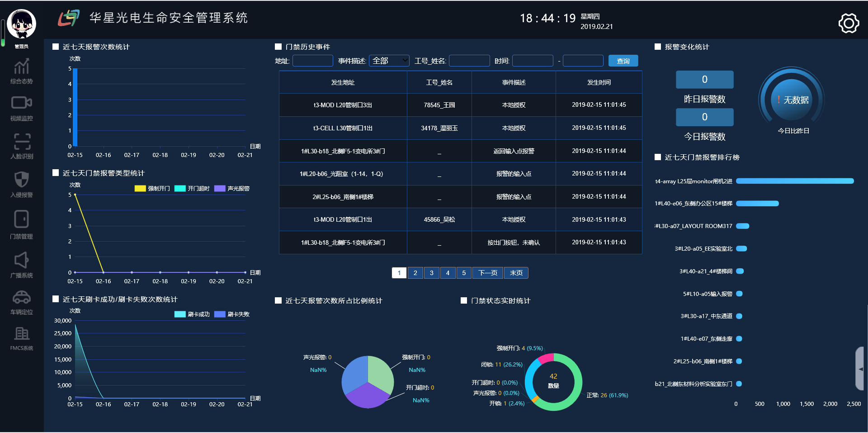This screenshot has height=433, width=868.
Task: Click the 昨日报警数 value box
Action: (704, 80)
